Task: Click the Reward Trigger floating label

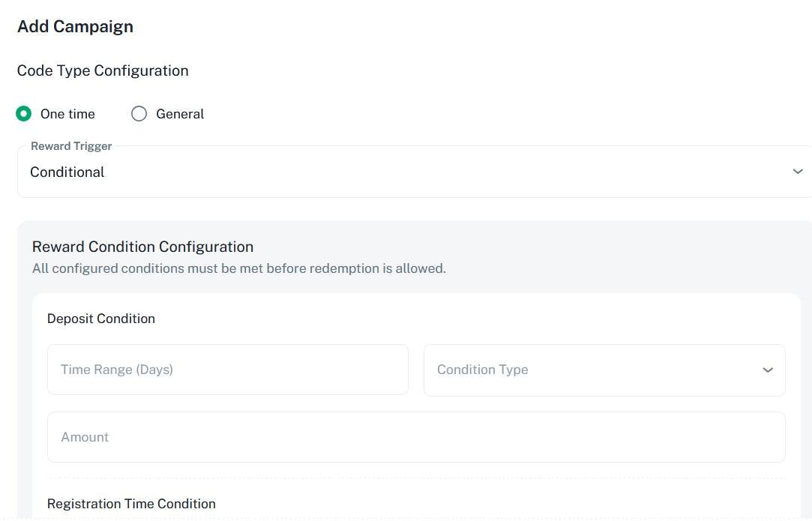Action: point(71,146)
